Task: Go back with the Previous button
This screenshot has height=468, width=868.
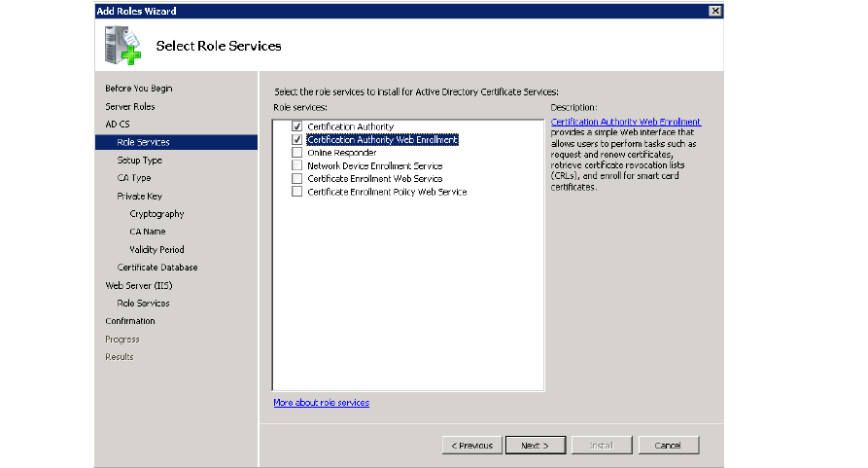Action: click(472, 446)
